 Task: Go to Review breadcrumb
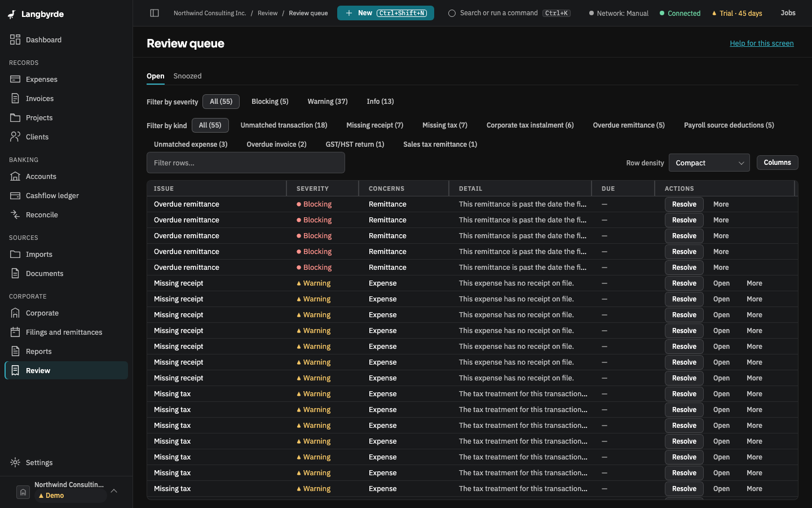[x=267, y=13]
